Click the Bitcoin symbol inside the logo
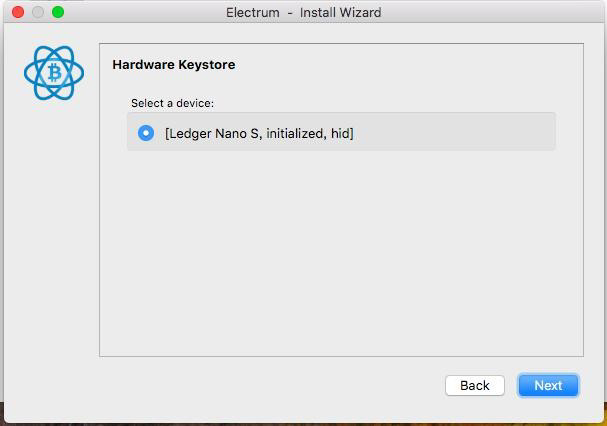This screenshot has width=607, height=426. coord(55,72)
